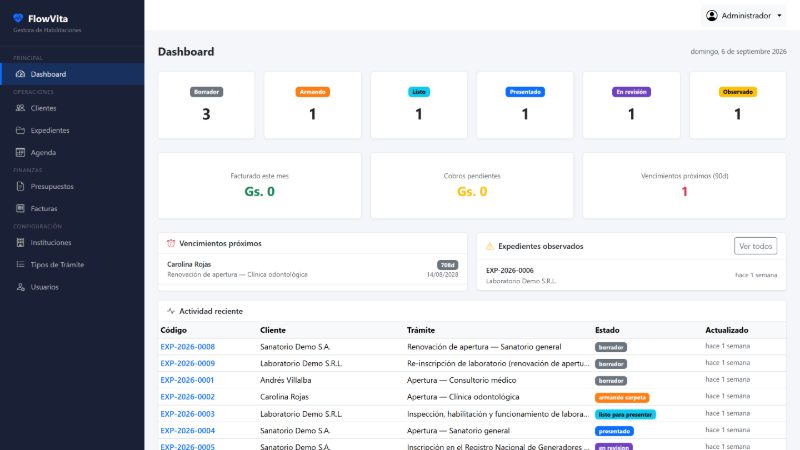Click the presentado badge in the EXP-2026-0004 row
Image resolution: width=800 pixels, height=450 pixels.
tap(614, 431)
